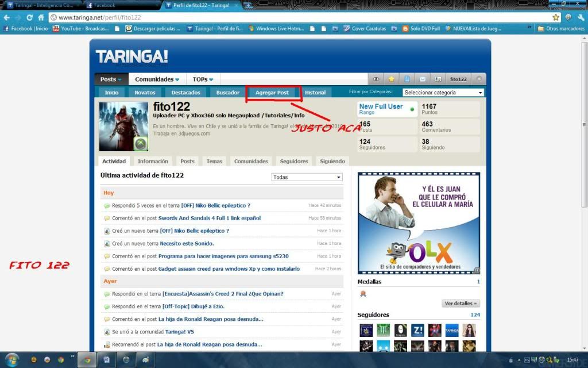Open the YouTube - Broadcas... bookmark
The image size is (588, 368).
(x=81, y=29)
